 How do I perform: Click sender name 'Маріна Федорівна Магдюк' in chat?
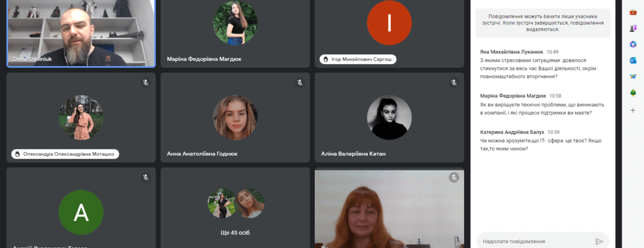pos(513,96)
